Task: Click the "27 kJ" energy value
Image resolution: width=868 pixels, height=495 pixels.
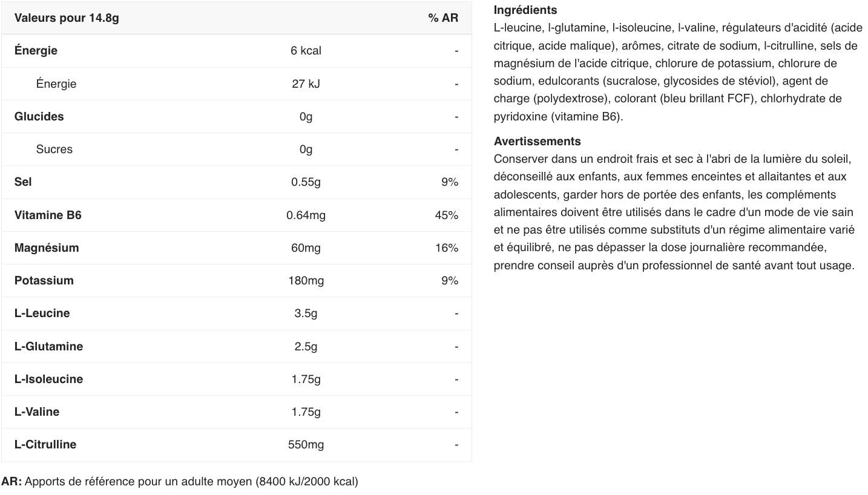Action: tap(306, 84)
